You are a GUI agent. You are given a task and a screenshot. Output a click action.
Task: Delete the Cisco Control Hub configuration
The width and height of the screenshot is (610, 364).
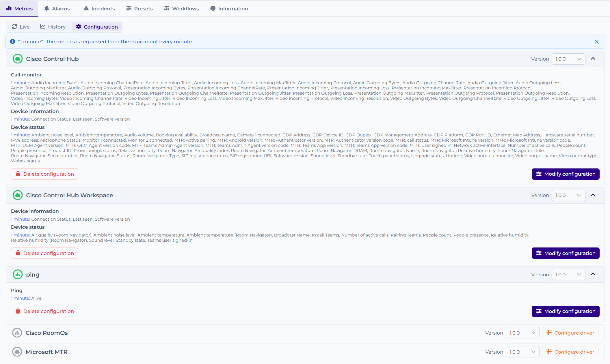[x=44, y=174]
